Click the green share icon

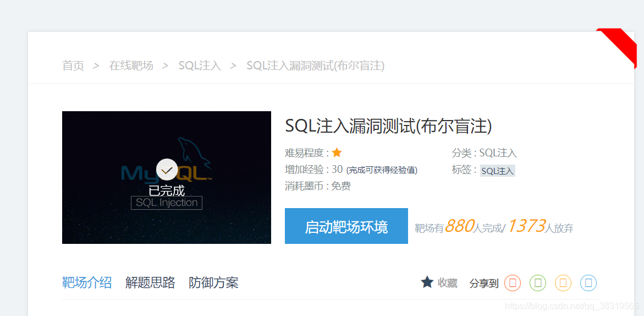(x=538, y=283)
